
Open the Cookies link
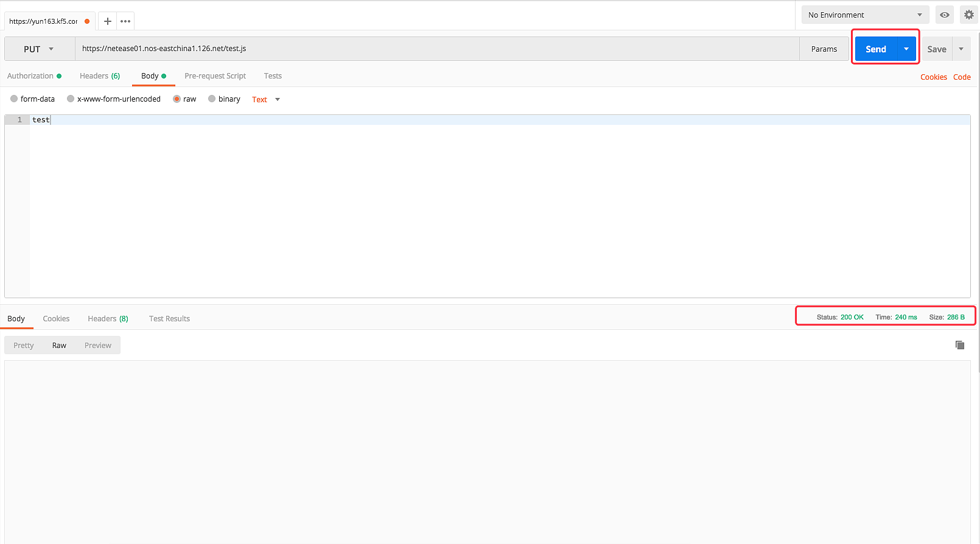point(933,77)
